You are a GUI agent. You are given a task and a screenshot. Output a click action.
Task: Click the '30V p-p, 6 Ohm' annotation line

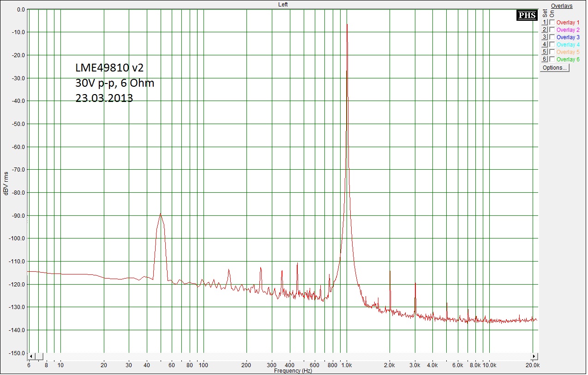click(115, 83)
